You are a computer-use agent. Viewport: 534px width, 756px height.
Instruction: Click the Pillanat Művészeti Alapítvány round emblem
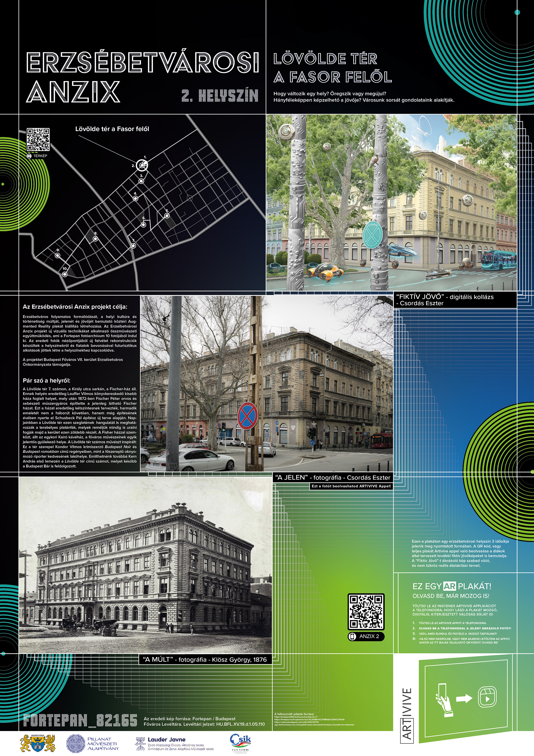pyautogui.click(x=75, y=743)
